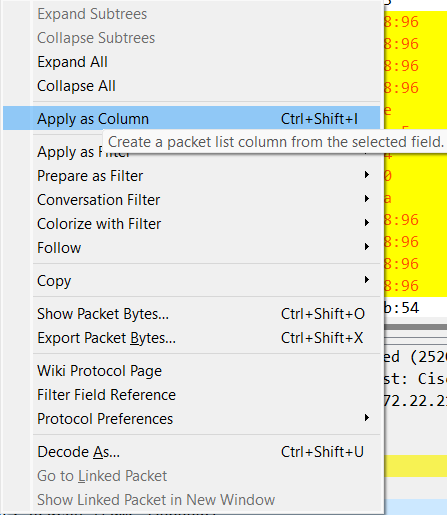Expand Conversation Filter submenu arrow
Image resolution: width=447 pixels, height=515 pixels.
(367, 199)
